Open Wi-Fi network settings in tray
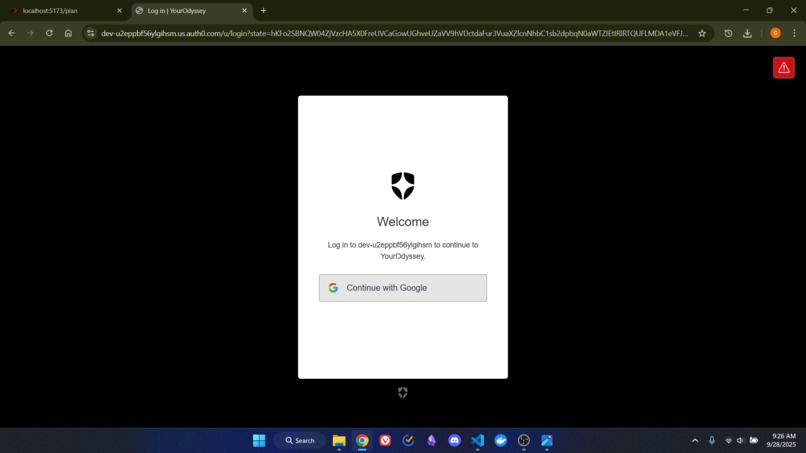 (728, 441)
